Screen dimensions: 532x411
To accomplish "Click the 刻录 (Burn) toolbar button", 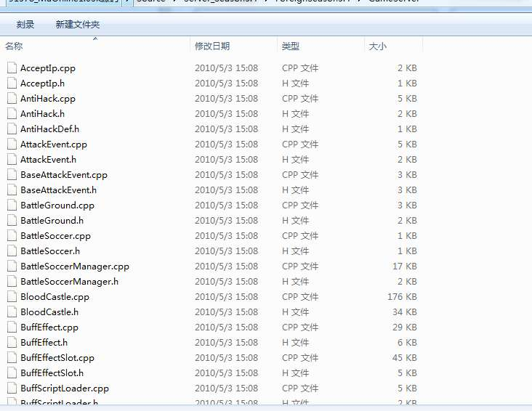I will coord(25,25).
